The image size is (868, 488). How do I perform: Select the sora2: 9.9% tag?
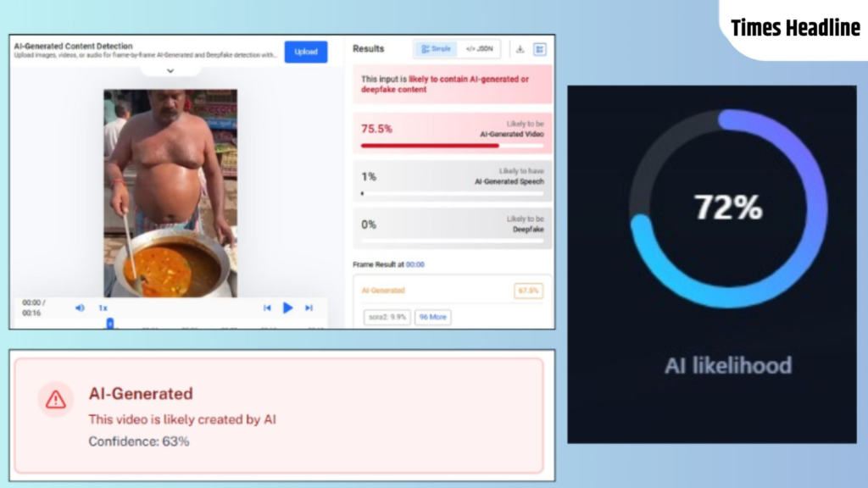(x=387, y=317)
